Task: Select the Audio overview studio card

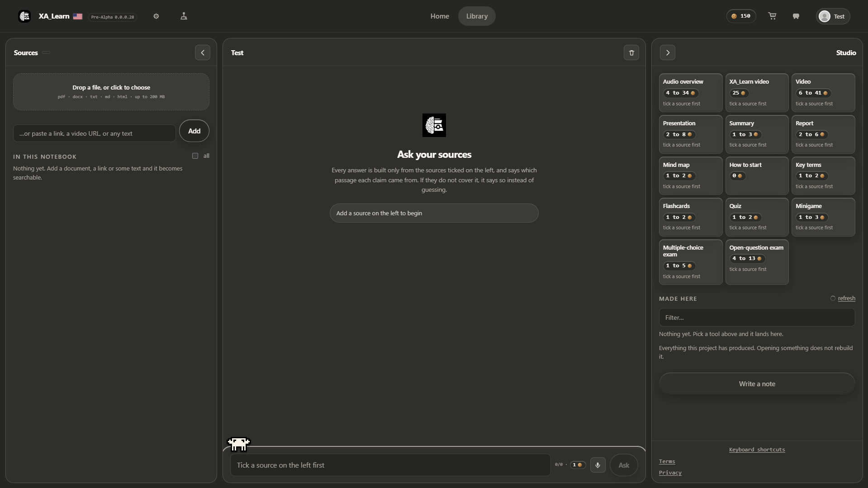Action: click(691, 93)
